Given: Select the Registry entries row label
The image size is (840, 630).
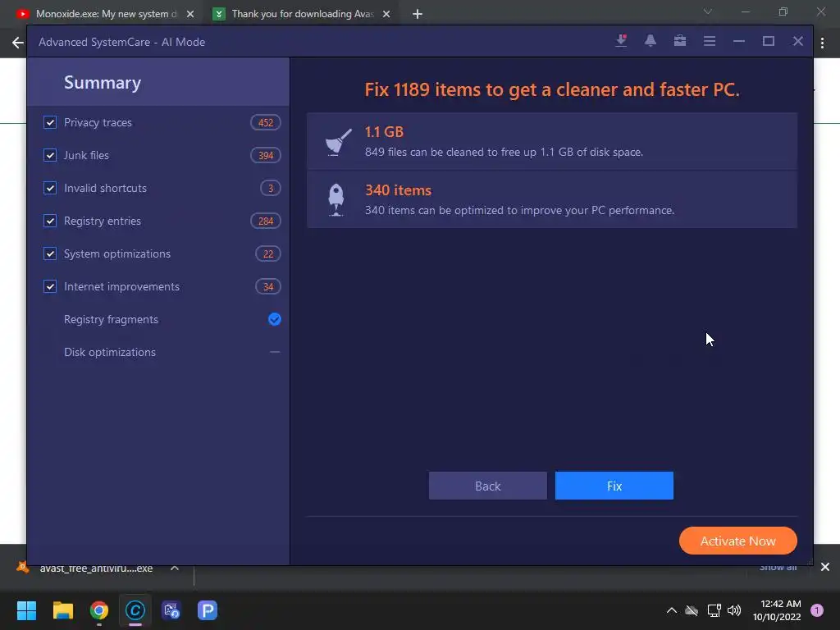Looking at the screenshot, I should tap(103, 221).
